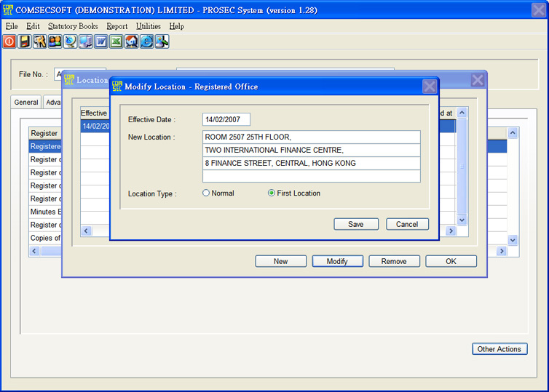This screenshot has width=549, height=392.
Task: Click the red power exit icon
Action: pyautogui.click(x=9, y=41)
